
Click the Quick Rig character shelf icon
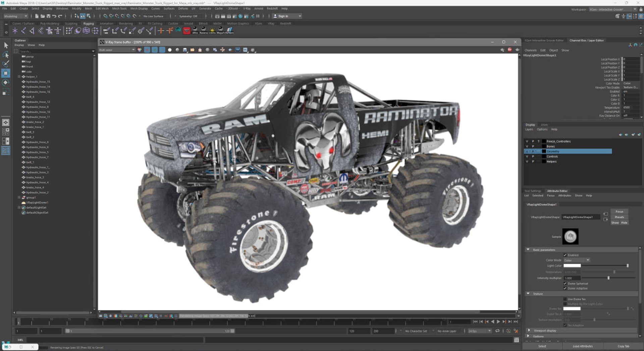pos(49,31)
